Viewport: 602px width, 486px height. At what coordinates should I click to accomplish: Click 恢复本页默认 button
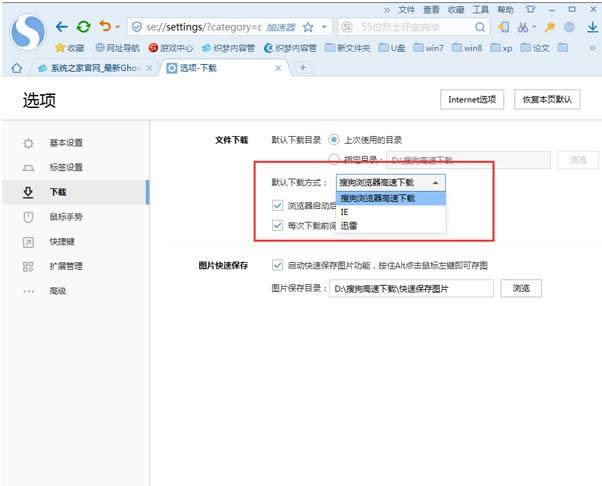546,100
